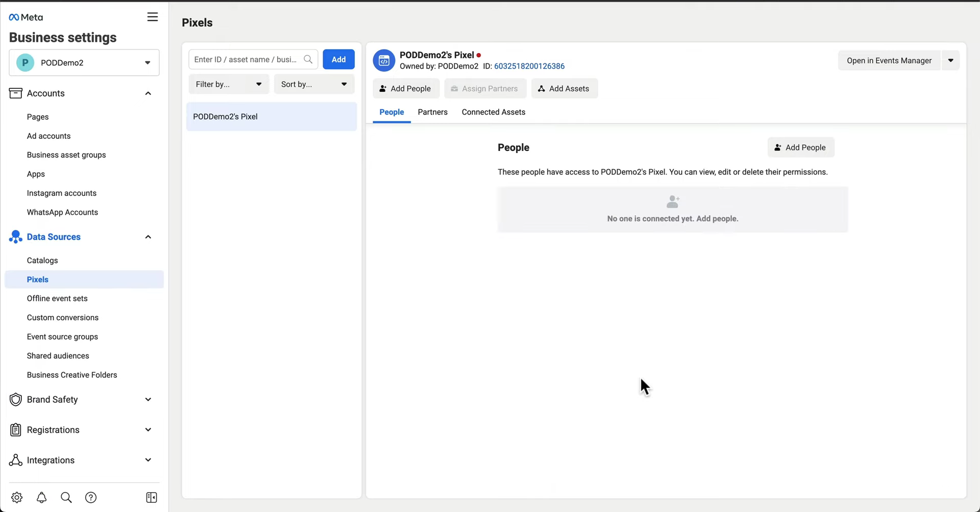
Task: Click the red status dot next to pixel name
Action: 479,55
